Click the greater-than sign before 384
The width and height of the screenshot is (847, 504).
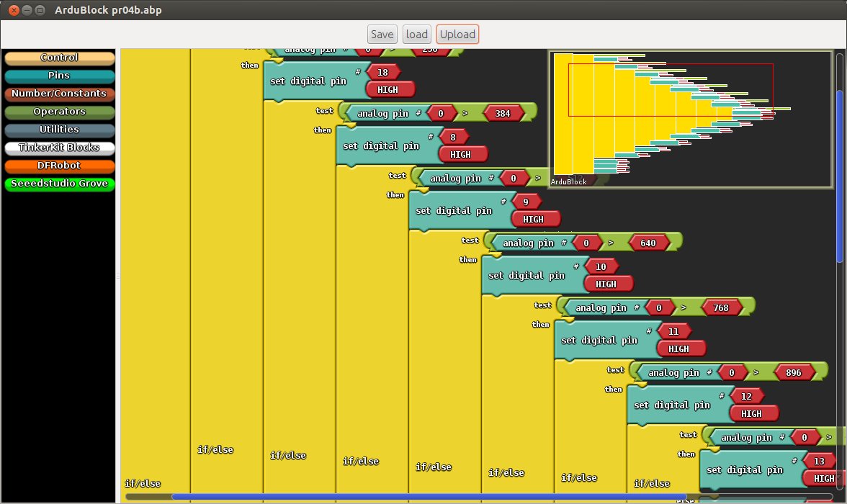[x=465, y=114]
